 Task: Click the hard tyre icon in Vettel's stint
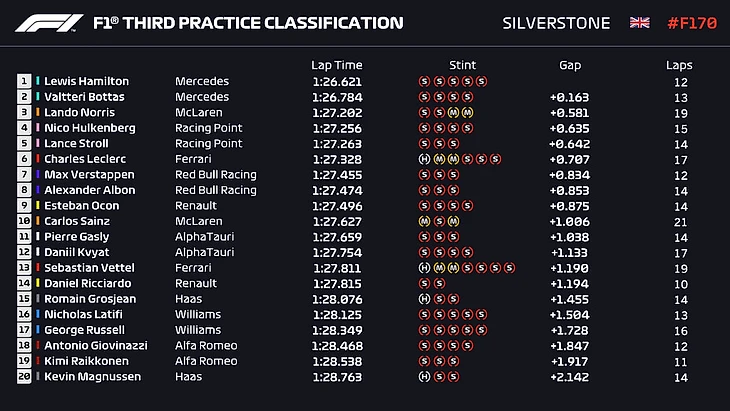click(425, 268)
